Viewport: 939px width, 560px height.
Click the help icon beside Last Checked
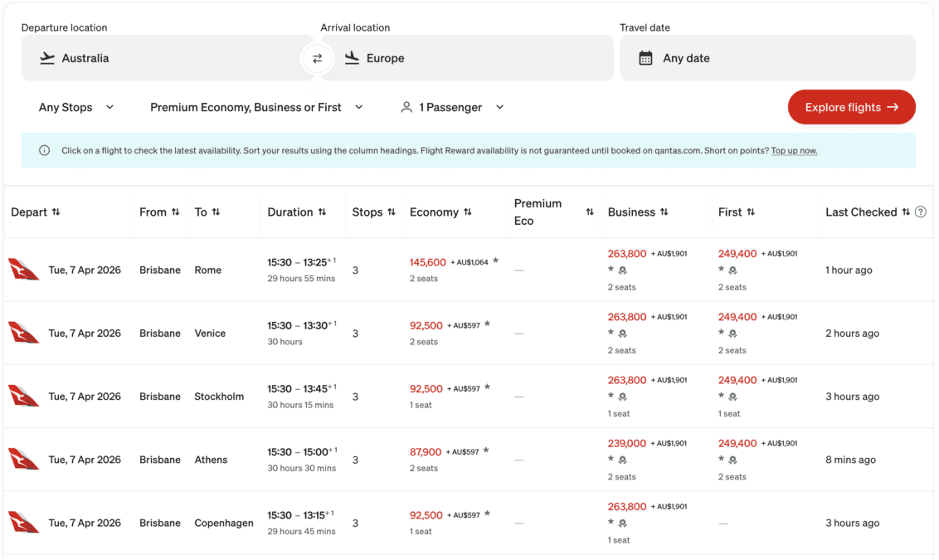click(920, 212)
